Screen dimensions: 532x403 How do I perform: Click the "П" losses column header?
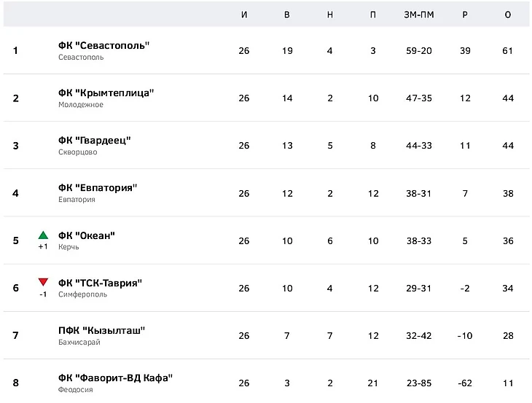click(x=373, y=15)
